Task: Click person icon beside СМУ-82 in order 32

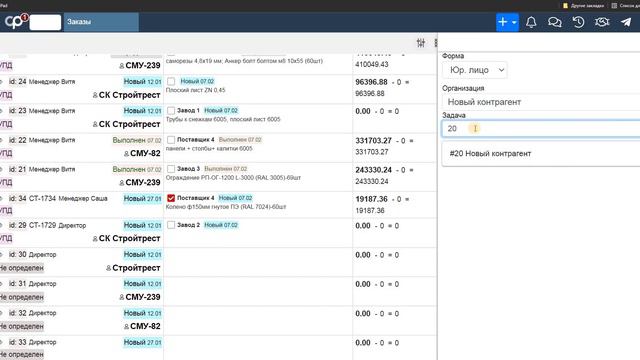Action: [x=127, y=327]
